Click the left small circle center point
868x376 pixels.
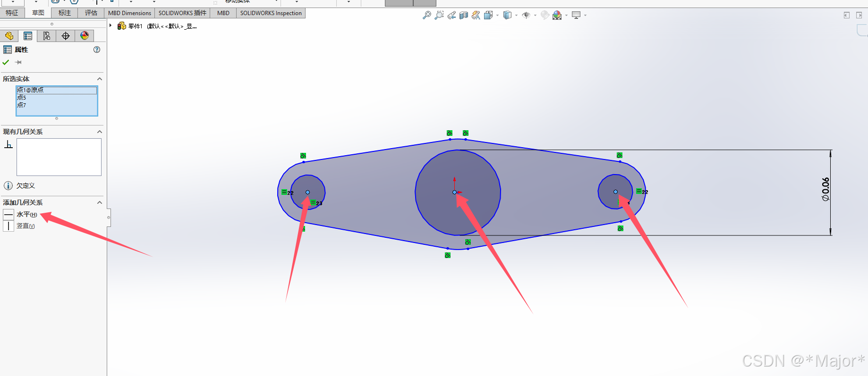[307, 192]
